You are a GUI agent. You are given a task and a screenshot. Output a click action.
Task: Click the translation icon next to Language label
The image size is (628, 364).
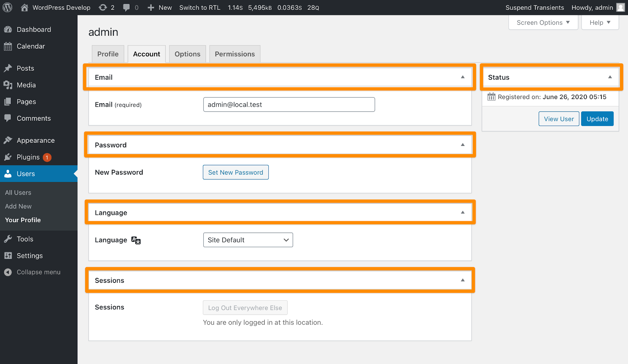coord(136,240)
